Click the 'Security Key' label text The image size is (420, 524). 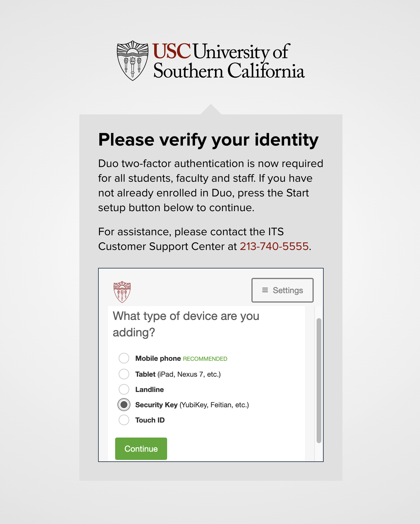tap(156, 405)
